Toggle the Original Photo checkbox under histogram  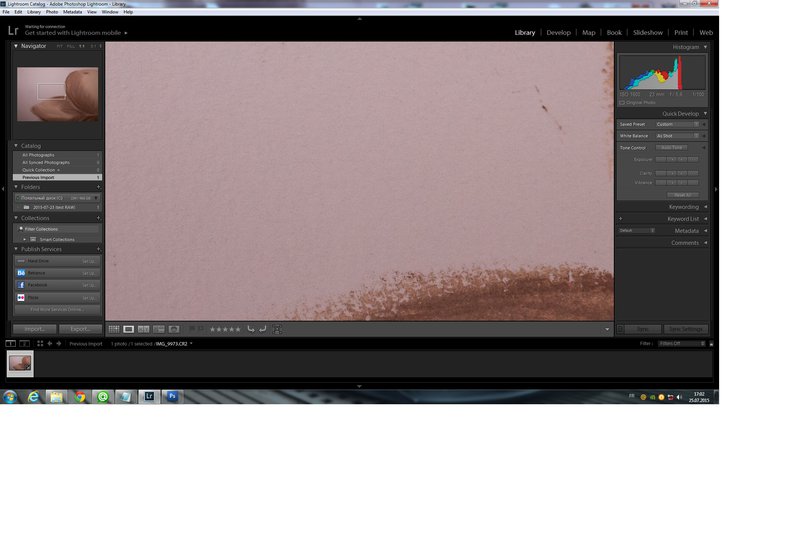pos(622,102)
